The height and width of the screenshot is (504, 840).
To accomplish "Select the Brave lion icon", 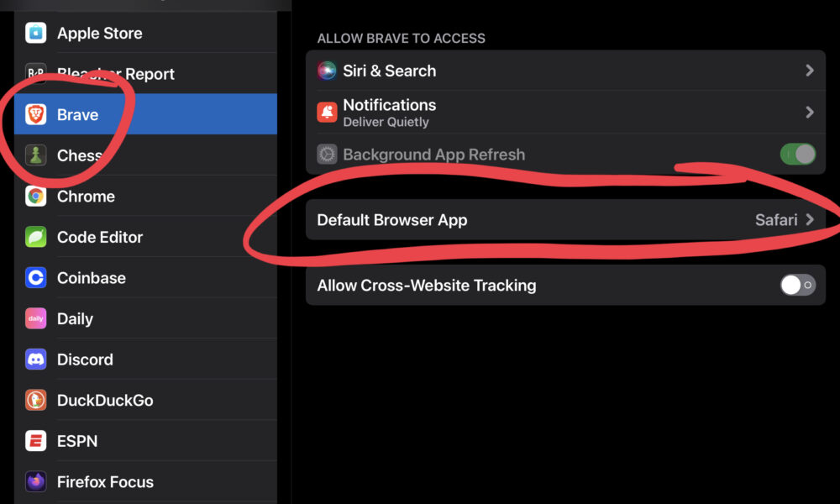I will [x=36, y=114].
